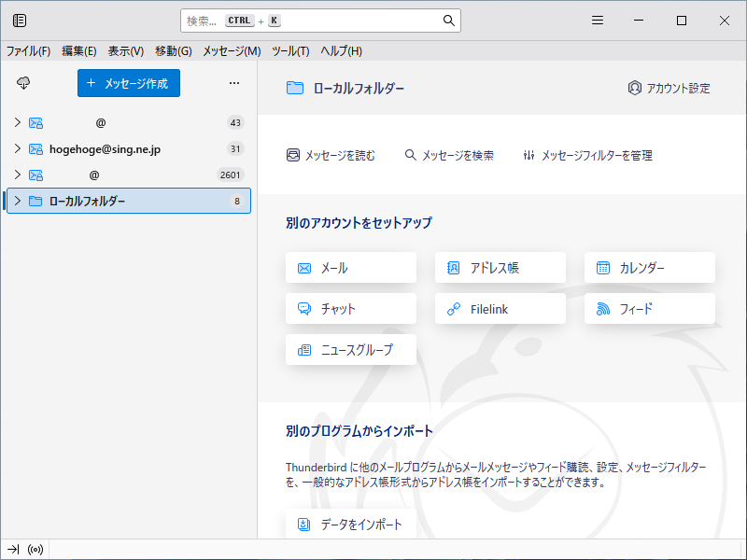Image resolution: width=747 pixels, height=560 pixels.
Task: Click the online status broadcast icon
Action: tap(35, 550)
